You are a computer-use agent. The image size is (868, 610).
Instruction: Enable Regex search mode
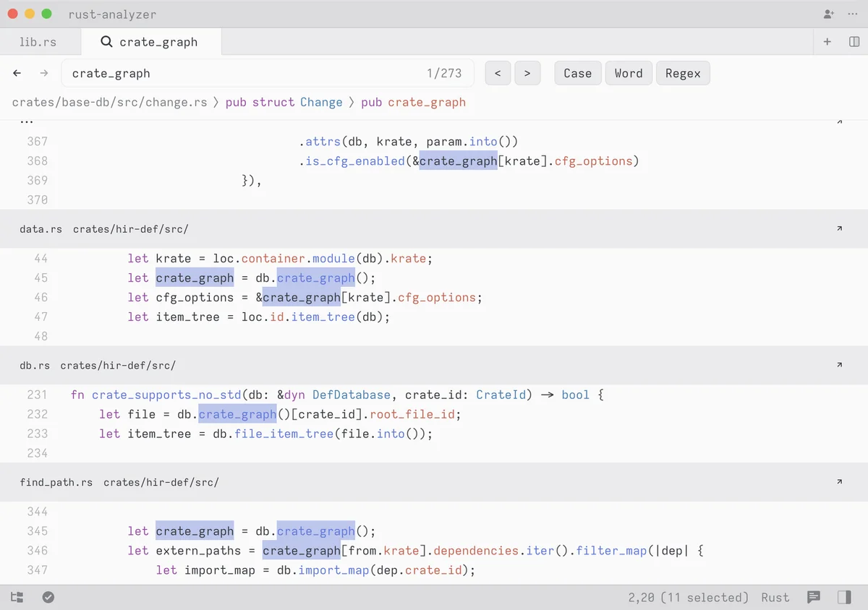(683, 72)
